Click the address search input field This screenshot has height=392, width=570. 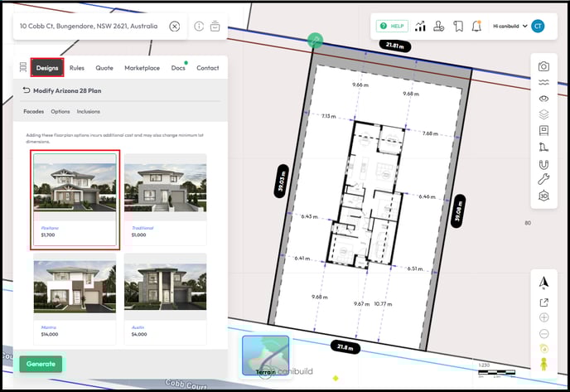click(x=89, y=27)
